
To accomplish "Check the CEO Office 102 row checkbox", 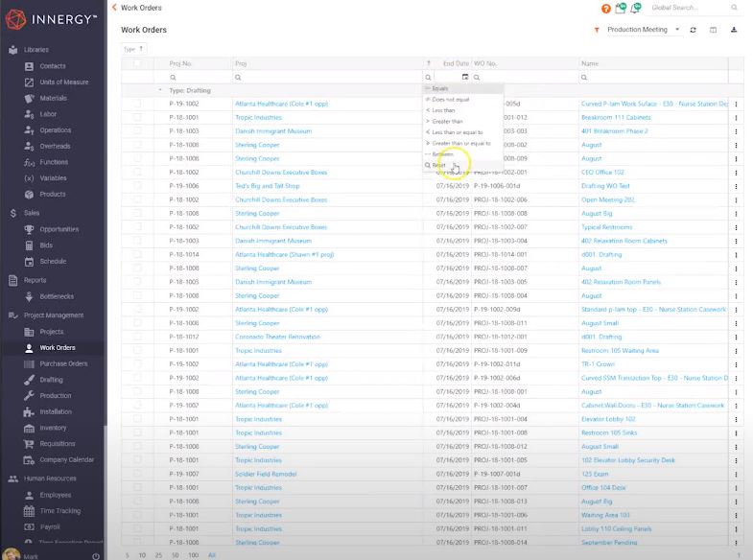I will (137, 172).
